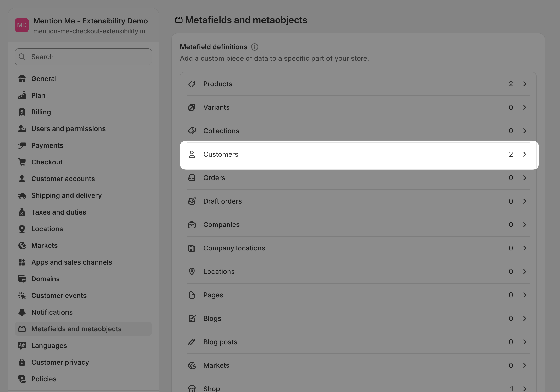Click the Taxes and duties money bag icon
This screenshot has height=392, width=560.
tap(22, 212)
